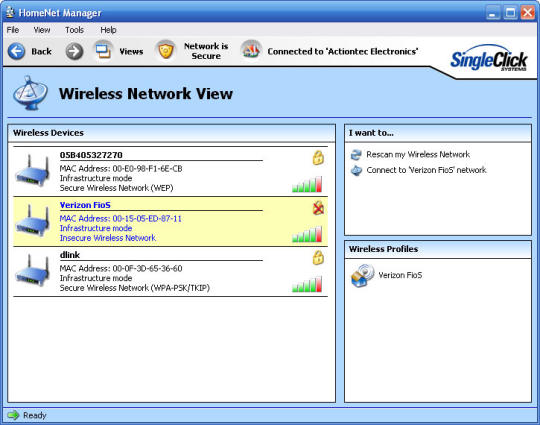This screenshot has width=540, height=425.
Task: Click signal strength bars for dlink
Action: (x=307, y=284)
